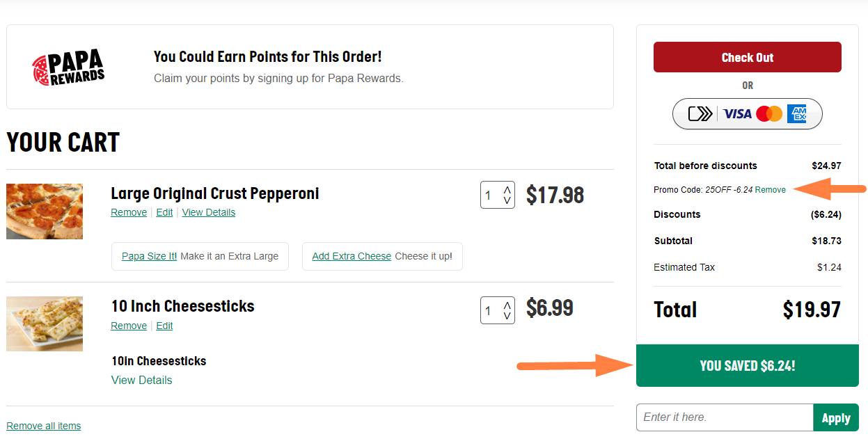Increase pepperoni pizza quantity with up arrow
868x439 pixels.
(x=507, y=189)
